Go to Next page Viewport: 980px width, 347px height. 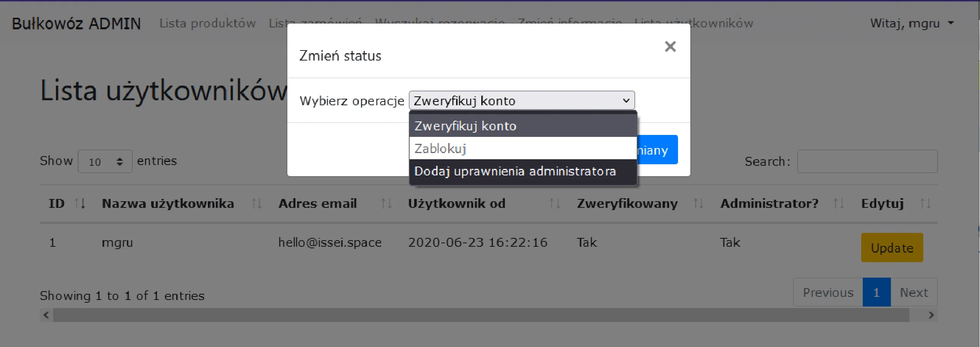click(x=914, y=293)
